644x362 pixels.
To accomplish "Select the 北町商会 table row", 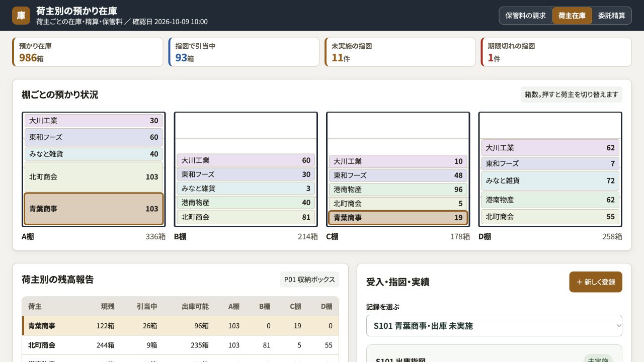I will point(181,345).
